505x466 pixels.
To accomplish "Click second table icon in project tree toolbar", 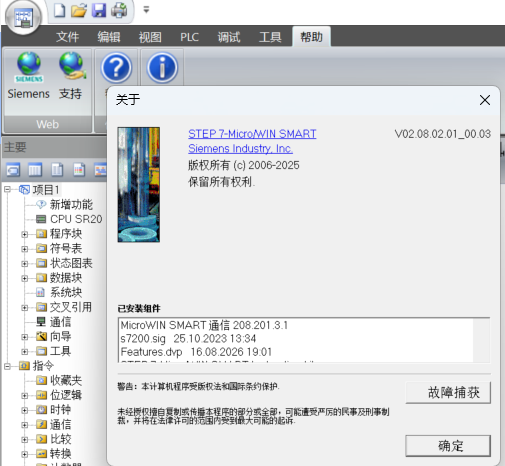I will pos(35,170).
